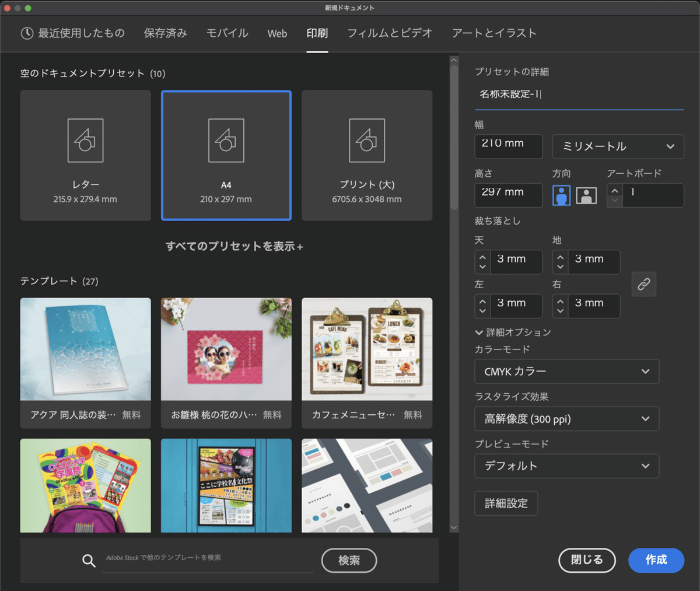700x591 pixels.
Task: Click the magnifier search icon
Action: [89, 561]
